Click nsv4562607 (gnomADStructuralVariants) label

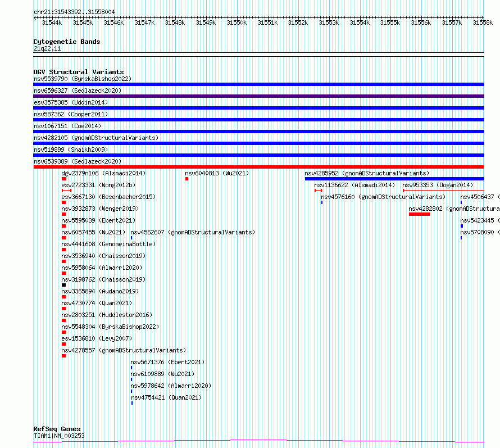[193, 232]
